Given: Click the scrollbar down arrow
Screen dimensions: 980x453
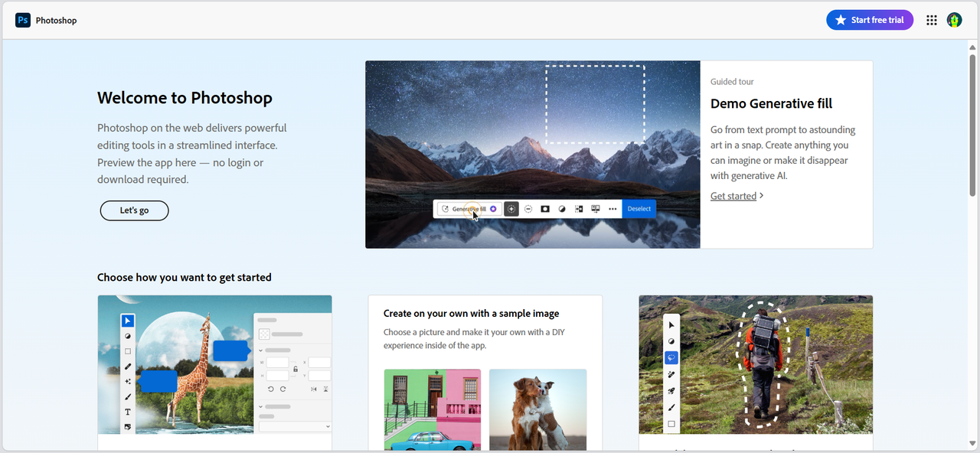Looking at the screenshot, I should 973,445.
